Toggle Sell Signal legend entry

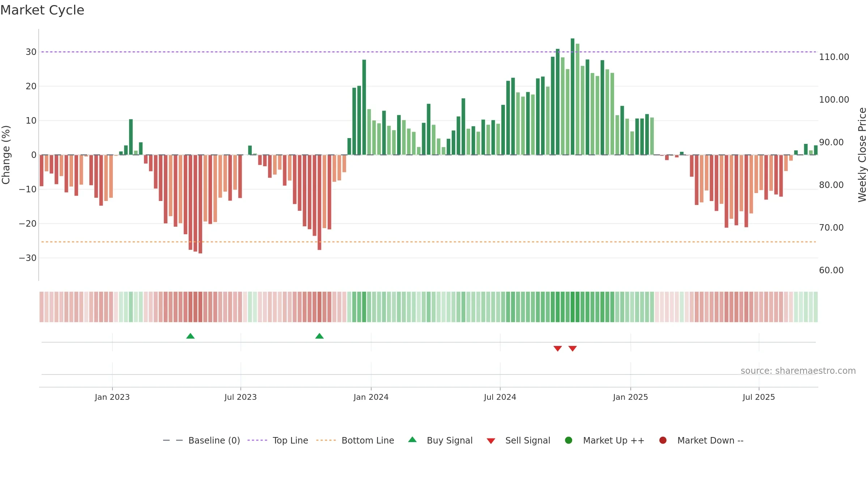[x=518, y=440]
